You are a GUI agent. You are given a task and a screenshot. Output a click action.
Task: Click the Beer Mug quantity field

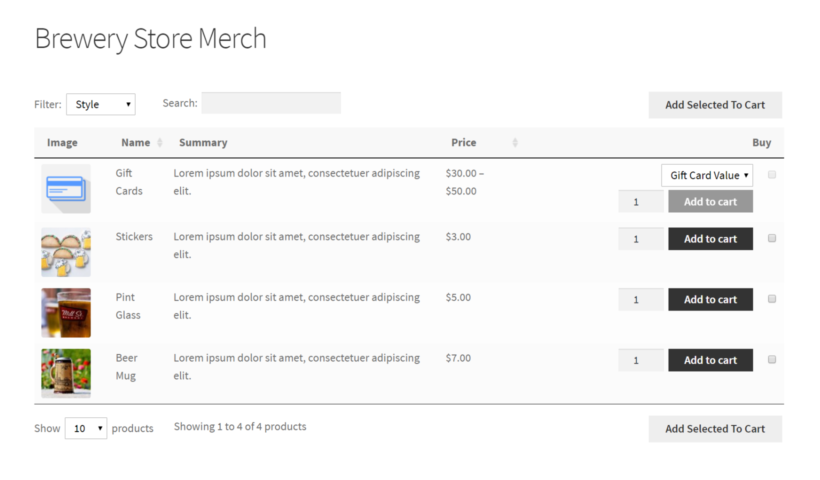pyautogui.click(x=641, y=360)
